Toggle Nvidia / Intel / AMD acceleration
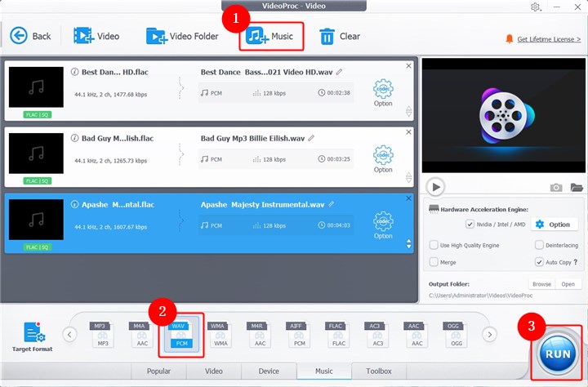Image resolution: width=588 pixels, height=387 pixels. point(470,225)
